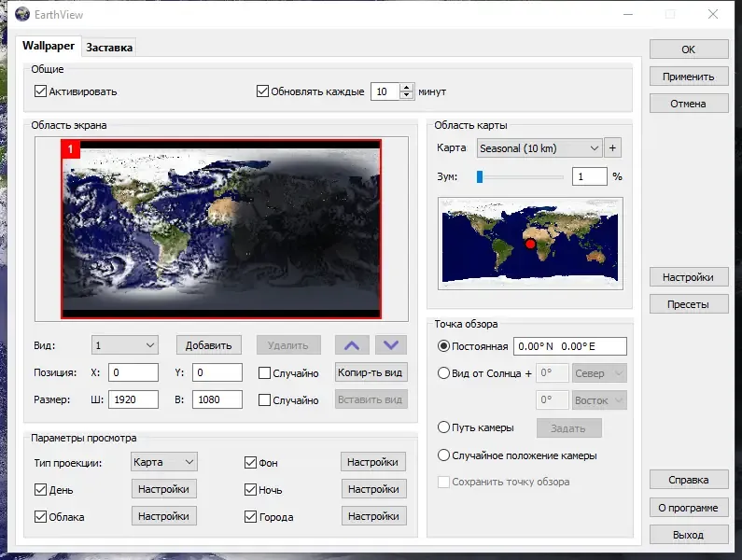
Task: Disable the Облака checkbox
Action: point(40,516)
